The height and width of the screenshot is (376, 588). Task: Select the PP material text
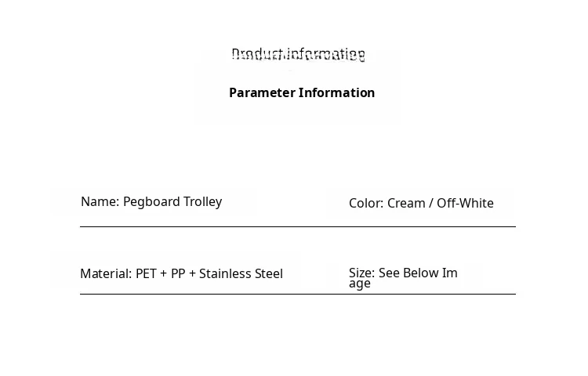(178, 273)
